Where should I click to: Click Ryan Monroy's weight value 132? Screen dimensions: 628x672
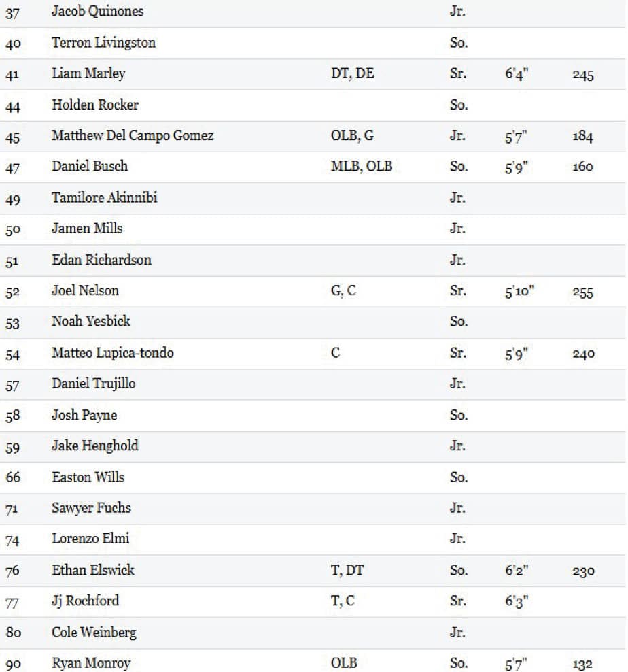pyautogui.click(x=582, y=665)
